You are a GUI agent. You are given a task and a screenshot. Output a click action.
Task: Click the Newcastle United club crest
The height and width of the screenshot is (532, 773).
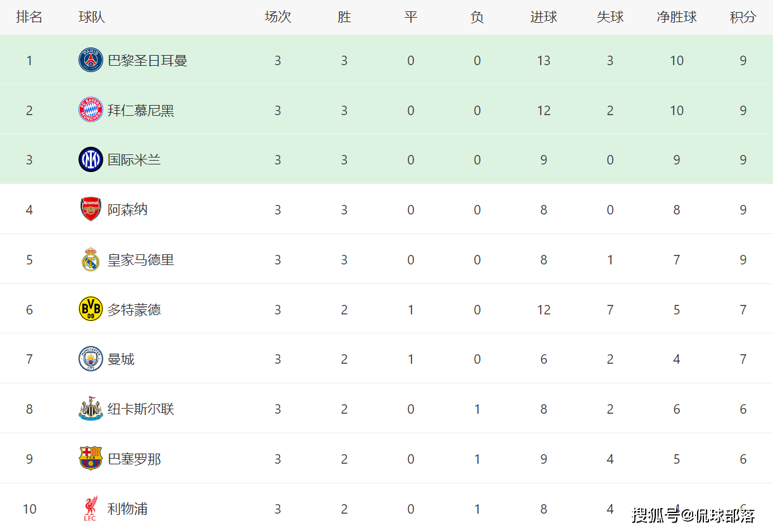(91, 409)
